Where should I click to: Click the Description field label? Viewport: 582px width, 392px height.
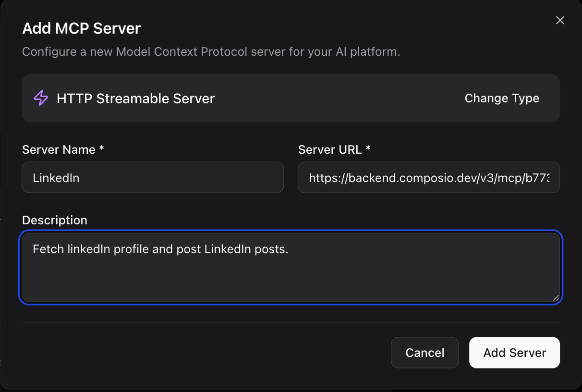[x=54, y=220]
